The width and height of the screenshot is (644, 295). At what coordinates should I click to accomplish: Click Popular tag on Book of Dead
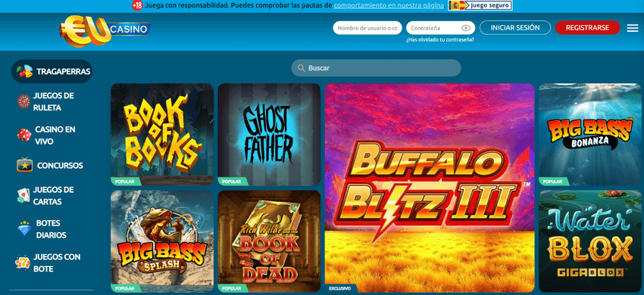[233, 288]
